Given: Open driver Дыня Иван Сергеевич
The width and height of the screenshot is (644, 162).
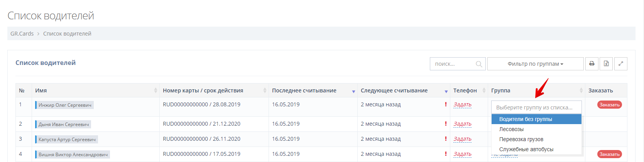Looking at the screenshot, I should coord(64,124).
